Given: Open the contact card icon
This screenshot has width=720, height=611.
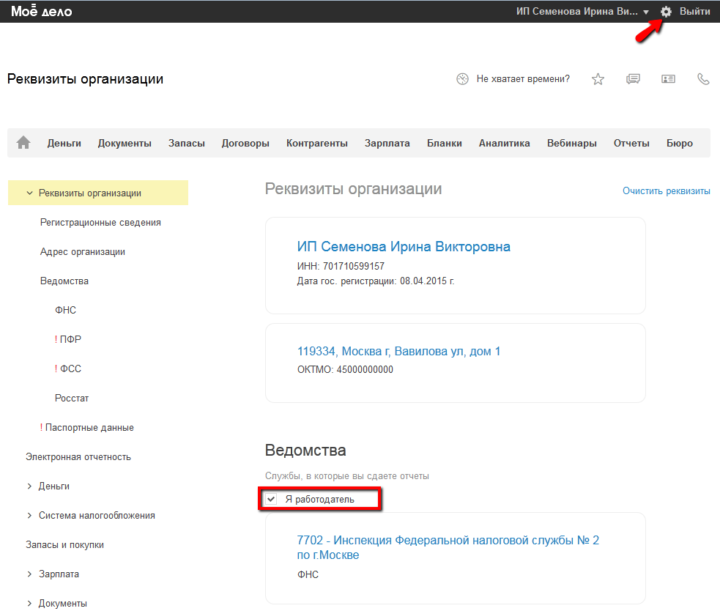Looking at the screenshot, I should (x=668, y=79).
